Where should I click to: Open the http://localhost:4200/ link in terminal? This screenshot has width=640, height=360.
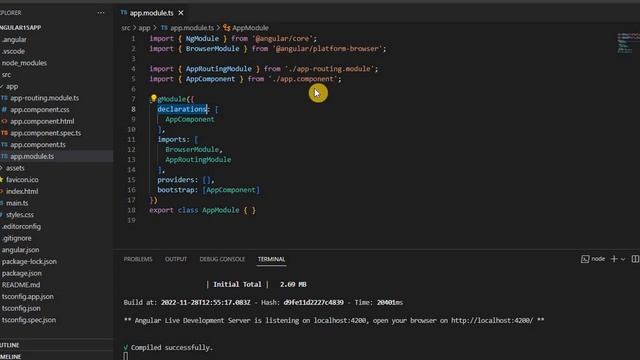point(492,320)
